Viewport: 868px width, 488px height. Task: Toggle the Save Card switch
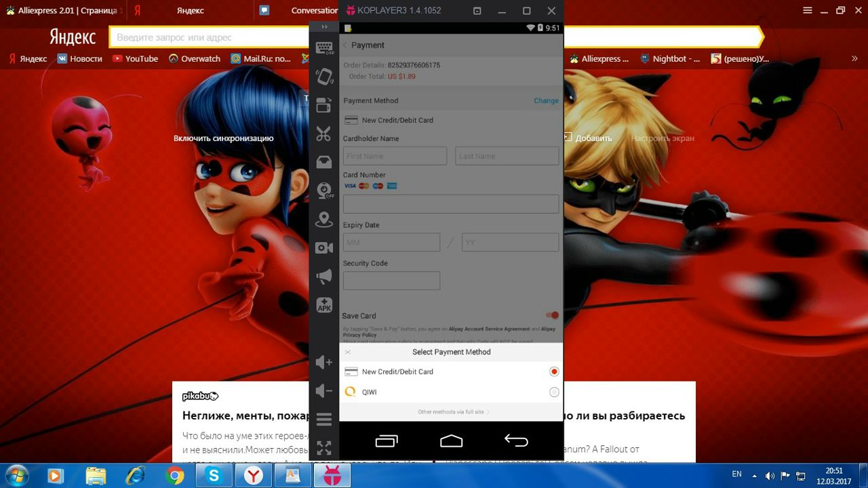pos(553,315)
